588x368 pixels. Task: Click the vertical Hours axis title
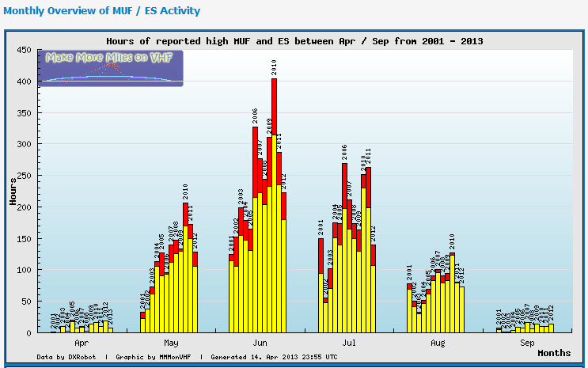[x=13, y=191]
